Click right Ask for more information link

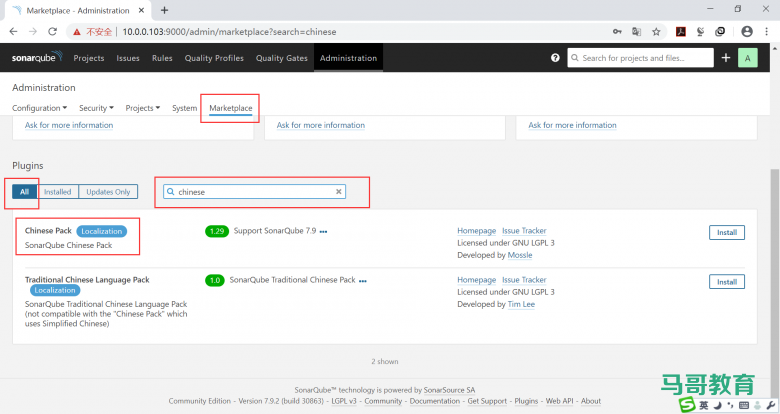pos(573,125)
